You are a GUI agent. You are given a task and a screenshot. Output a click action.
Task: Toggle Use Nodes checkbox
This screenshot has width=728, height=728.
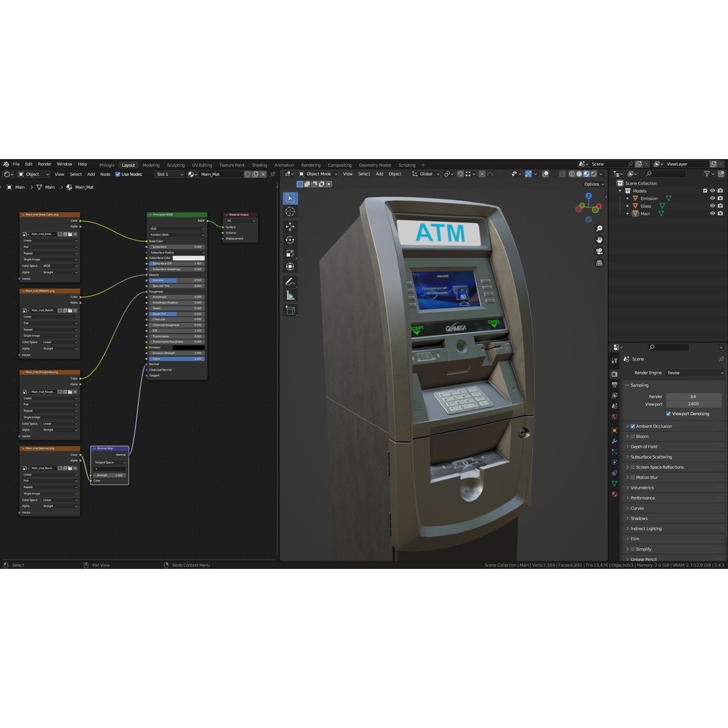coord(117,175)
